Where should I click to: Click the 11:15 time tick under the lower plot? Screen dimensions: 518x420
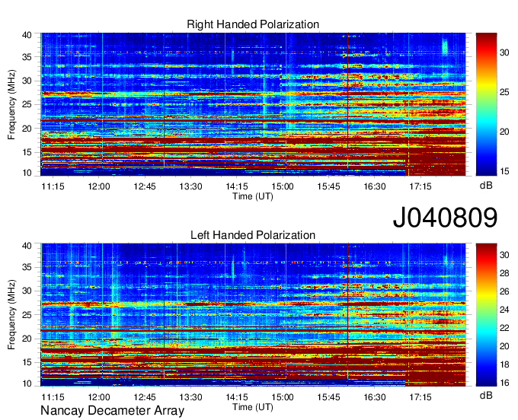53,397
